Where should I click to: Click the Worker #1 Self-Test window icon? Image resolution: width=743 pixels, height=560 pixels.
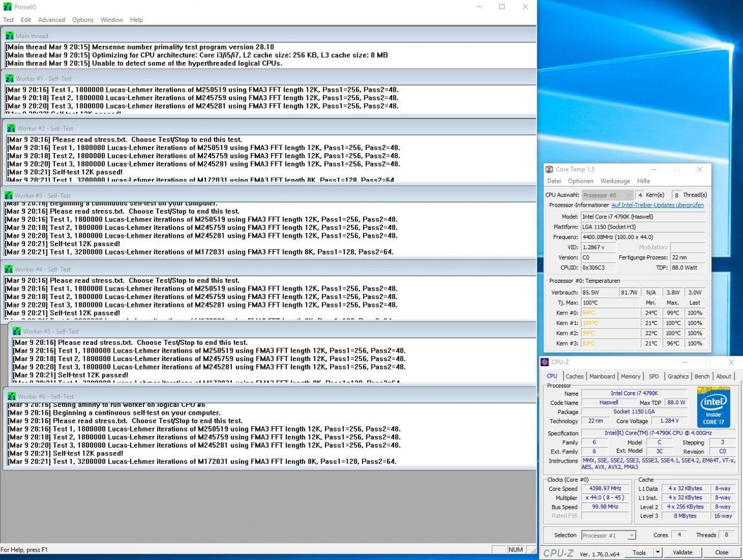click(x=10, y=78)
